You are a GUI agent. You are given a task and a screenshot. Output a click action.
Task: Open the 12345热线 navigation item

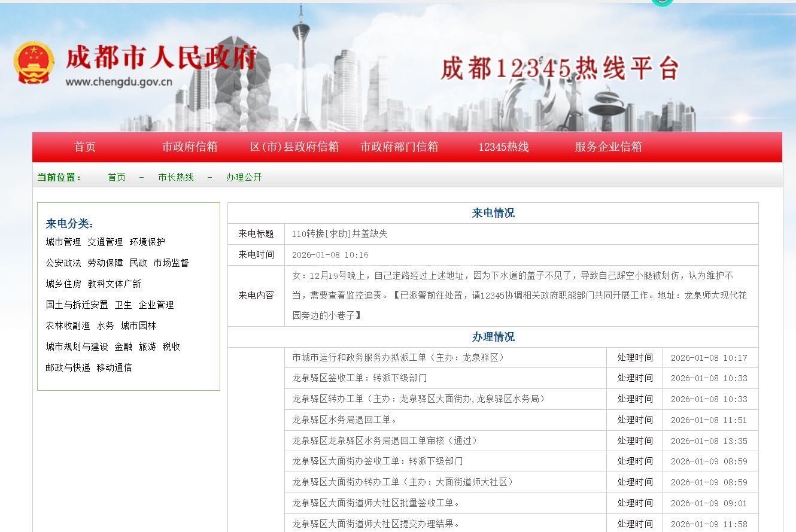503,147
